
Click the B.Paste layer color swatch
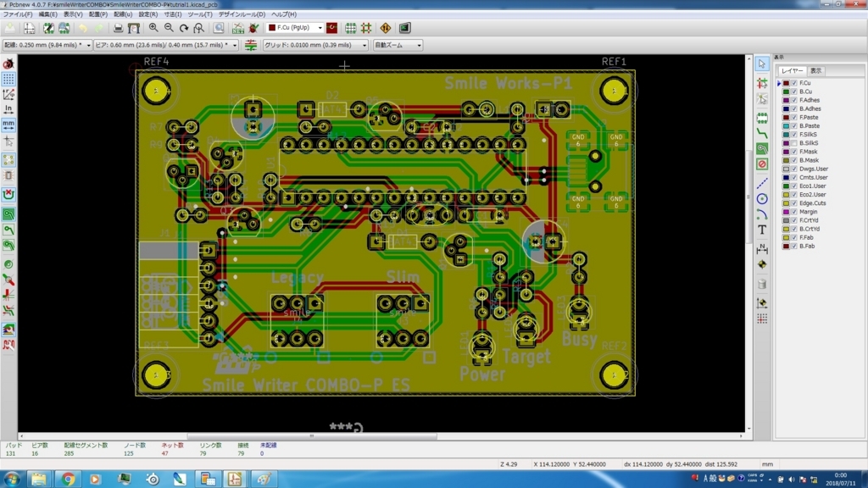(x=786, y=126)
